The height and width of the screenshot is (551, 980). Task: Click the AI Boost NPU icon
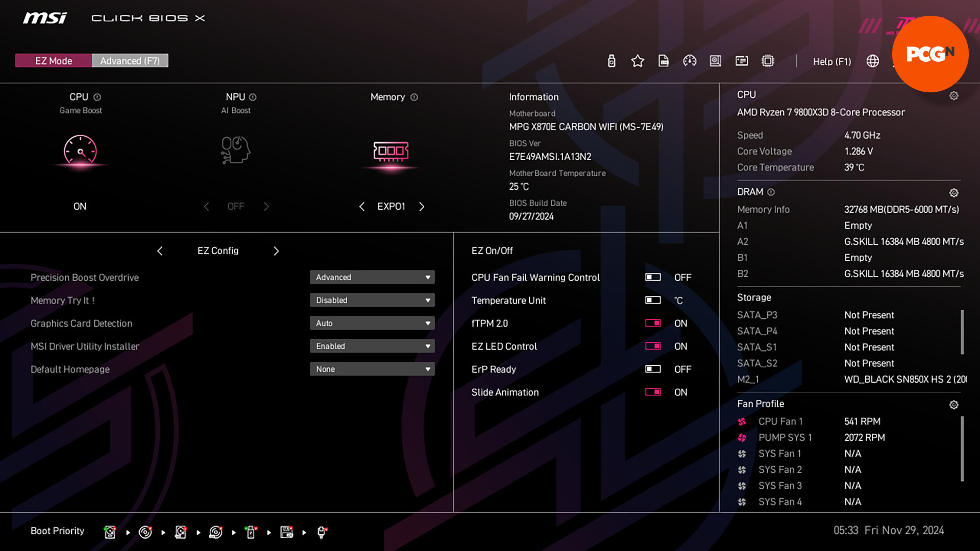236,149
